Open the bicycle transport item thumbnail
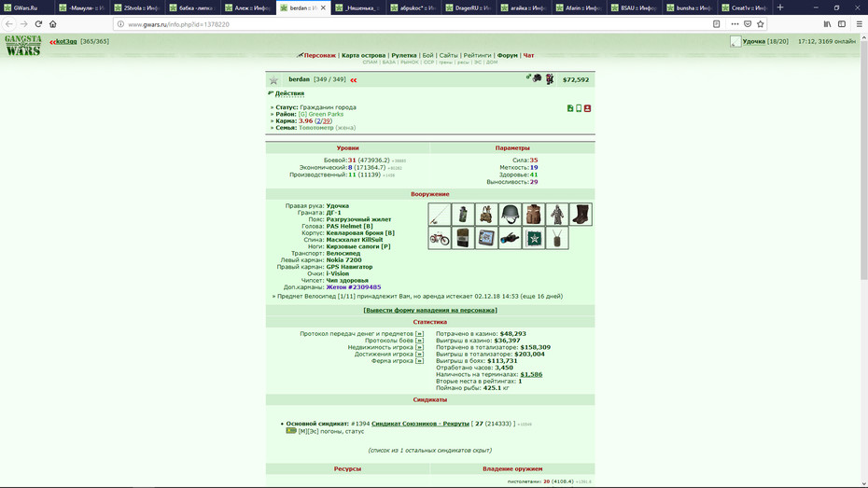The image size is (868, 488). (440, 238)
